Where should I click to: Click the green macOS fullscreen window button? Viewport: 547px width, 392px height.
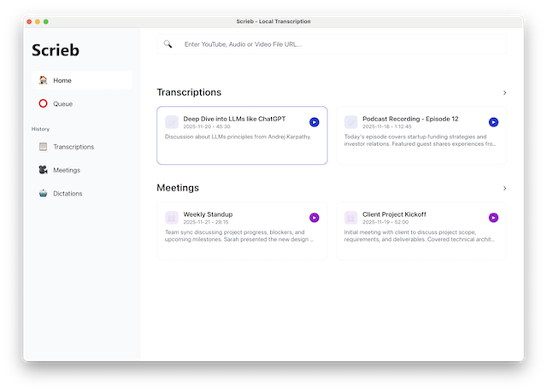(46, 21)
